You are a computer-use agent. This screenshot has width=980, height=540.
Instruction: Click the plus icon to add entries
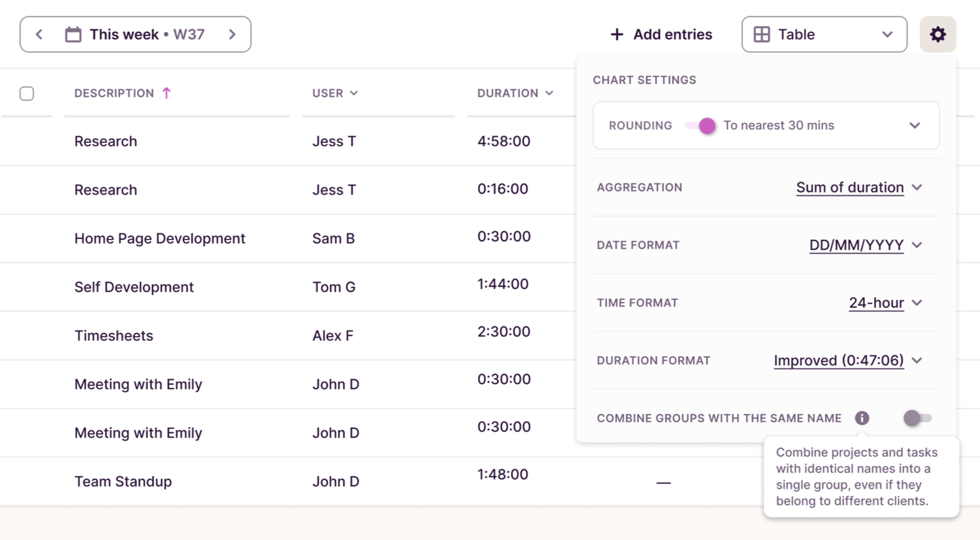(x=616, y=34)
